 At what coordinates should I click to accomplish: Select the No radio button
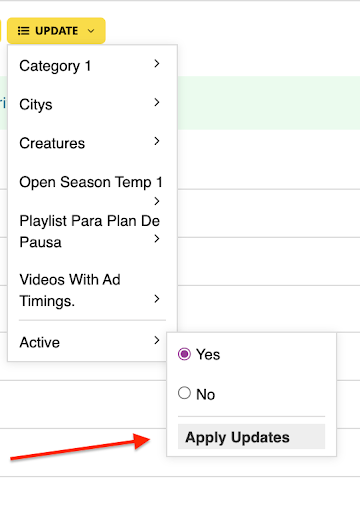[x=184, y=393]
